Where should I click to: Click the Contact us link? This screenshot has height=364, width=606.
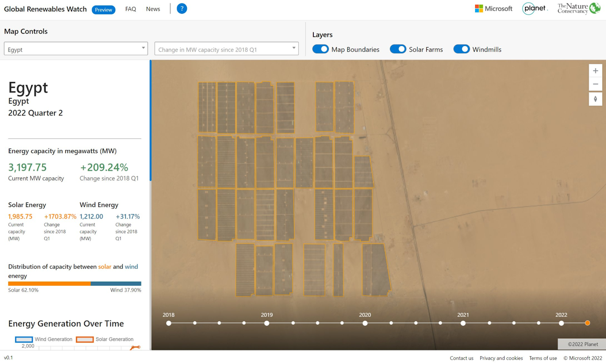461,358
